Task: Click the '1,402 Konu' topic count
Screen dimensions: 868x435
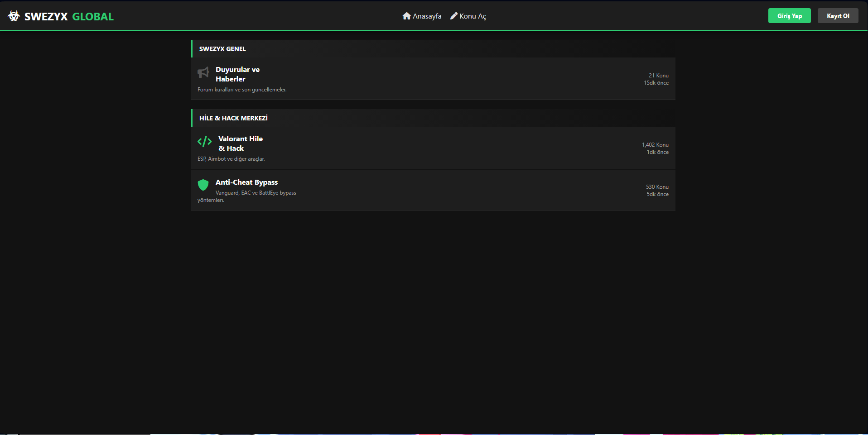Action: (655, 145)
